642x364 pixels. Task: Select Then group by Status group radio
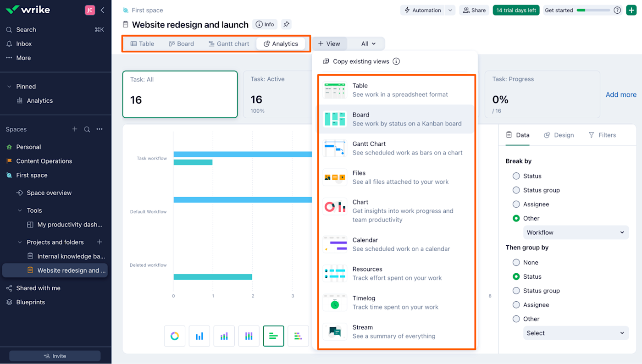point(516,291)
